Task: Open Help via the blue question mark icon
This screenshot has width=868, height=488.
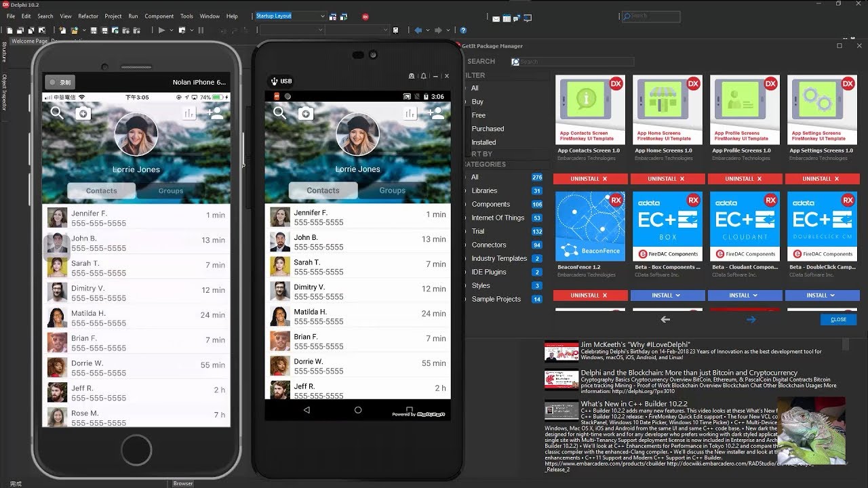Action: tap(463, 30)
